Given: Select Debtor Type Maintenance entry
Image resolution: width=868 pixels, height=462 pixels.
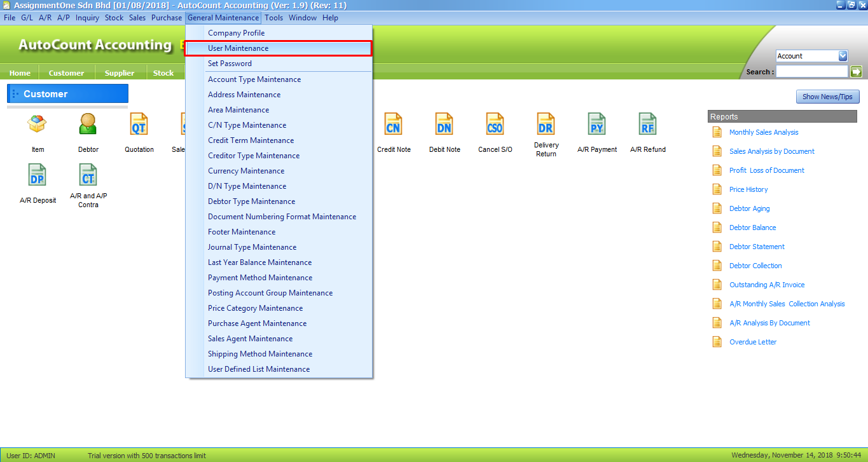Looking at the screenshot, I should 279,201.
